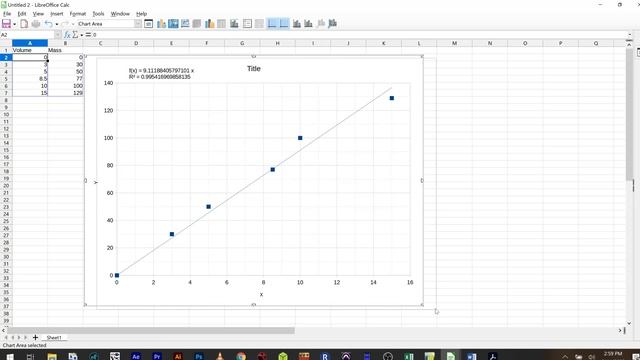Expand the Name Box dropdown arrow
This screenshot has height=360, width=640.
point(58,35)
